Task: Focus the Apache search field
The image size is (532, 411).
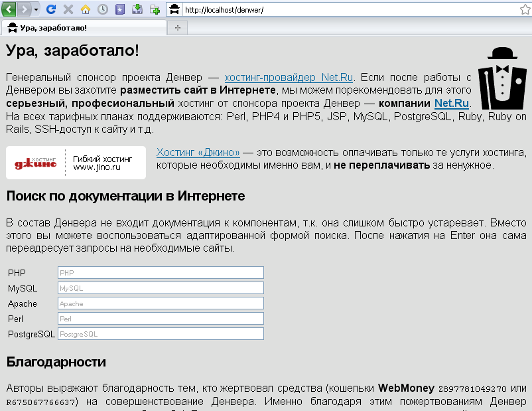Action: coord(161,303)
